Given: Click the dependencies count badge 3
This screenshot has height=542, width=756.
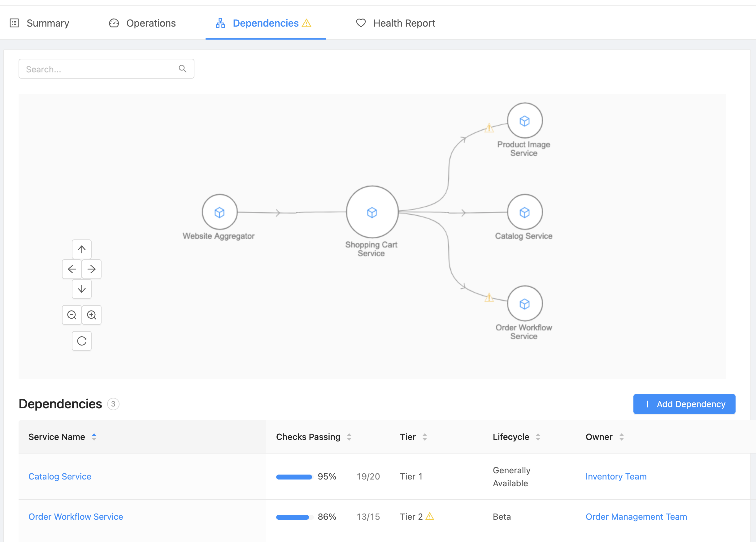Looking at the screenshot, I should tap(113, 404).
